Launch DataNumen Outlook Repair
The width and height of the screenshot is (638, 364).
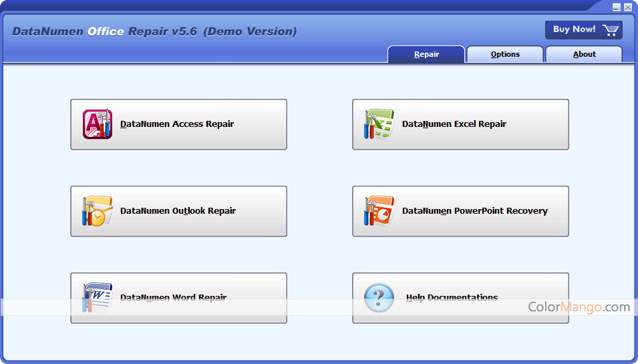tap(178, 211)
